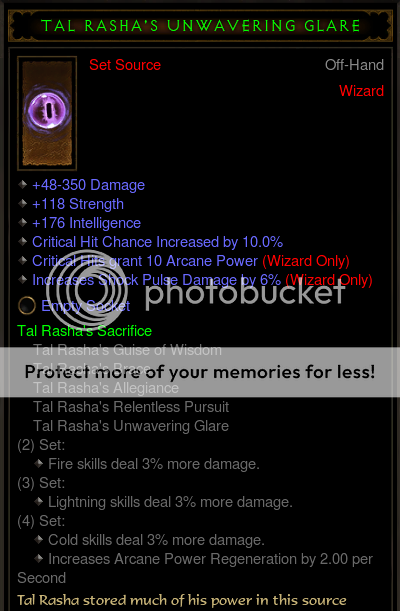This screenshot has height=611, width=400.
Task: Select the Tal Rasha's Sacrifice set name
Action: point(85,331)
